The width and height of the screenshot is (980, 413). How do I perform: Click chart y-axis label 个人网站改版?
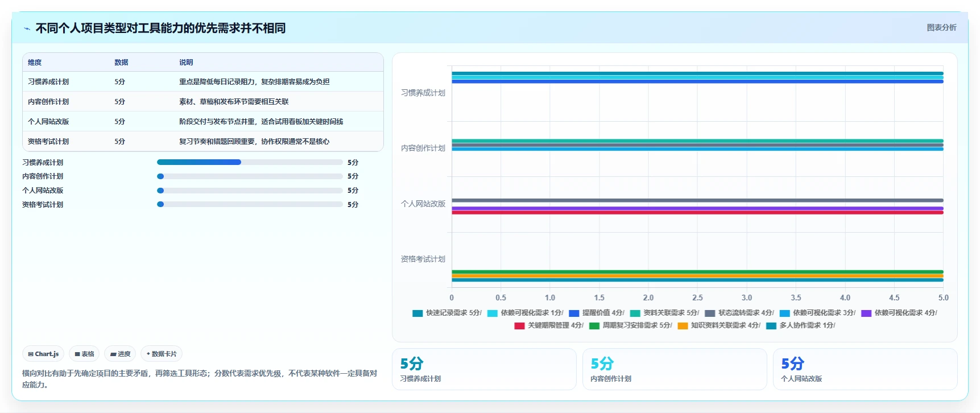423,204
